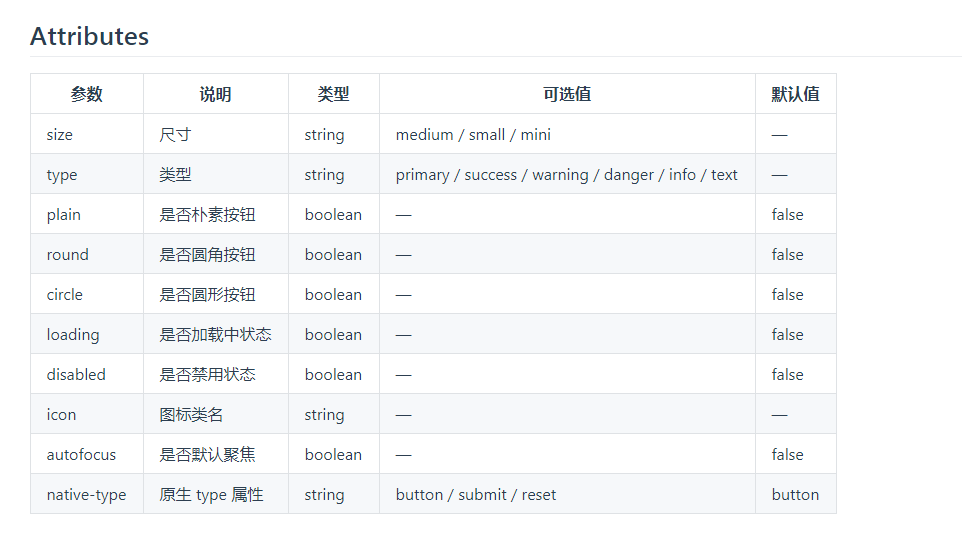Screen dimensions: 962x554
Task: Click the 可选值 column header
Action: pyautogui.click(x=567, y=94)
